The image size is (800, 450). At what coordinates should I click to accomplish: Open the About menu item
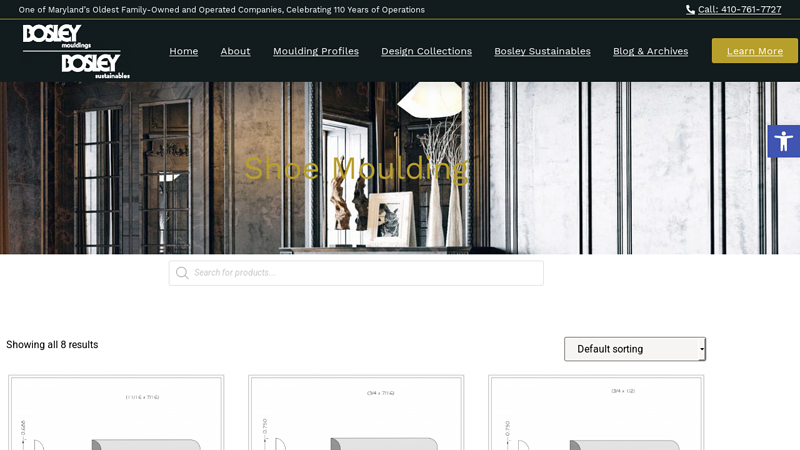click(235, 51)
